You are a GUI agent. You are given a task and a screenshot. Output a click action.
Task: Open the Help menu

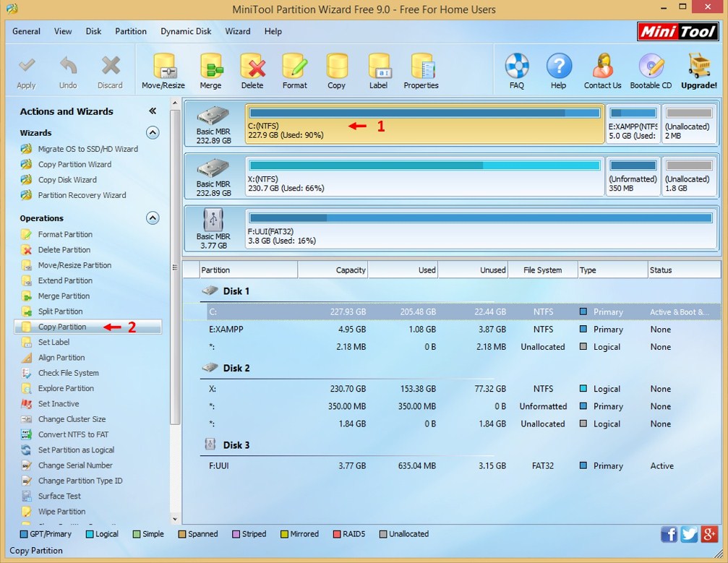[273, 31]
